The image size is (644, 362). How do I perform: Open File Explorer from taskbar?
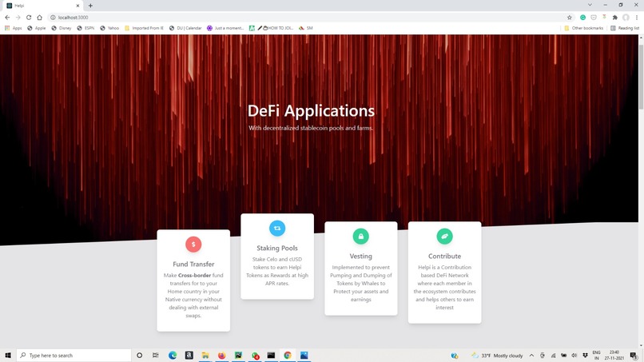[205, 355]
